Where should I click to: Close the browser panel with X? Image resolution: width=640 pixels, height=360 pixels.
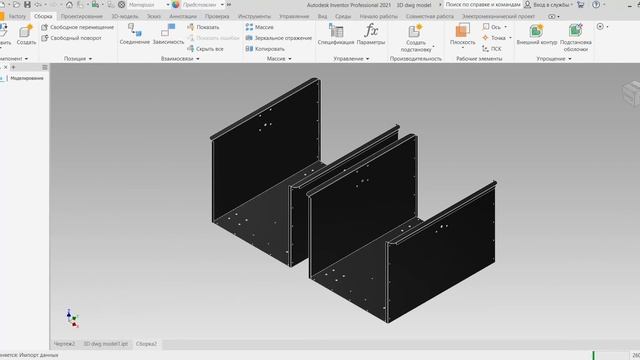[x=6, y=67]
